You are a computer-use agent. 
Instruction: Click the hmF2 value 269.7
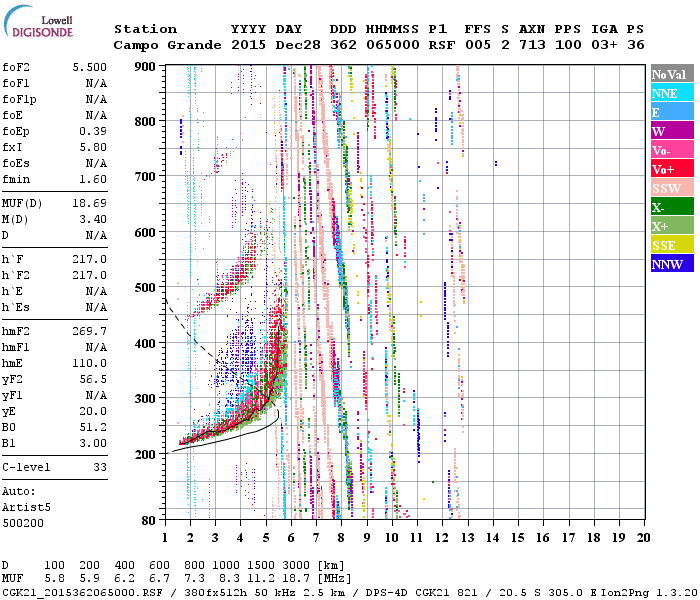pos(90,331)
